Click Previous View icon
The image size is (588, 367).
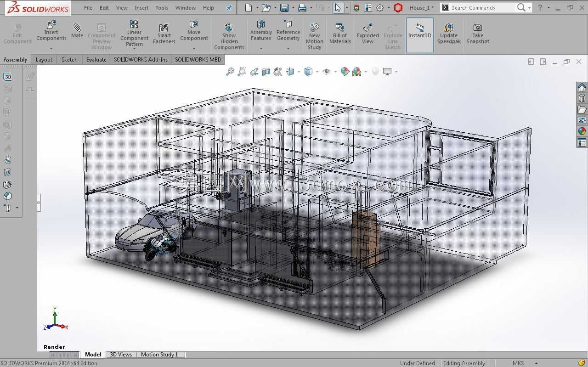(254, 72)
